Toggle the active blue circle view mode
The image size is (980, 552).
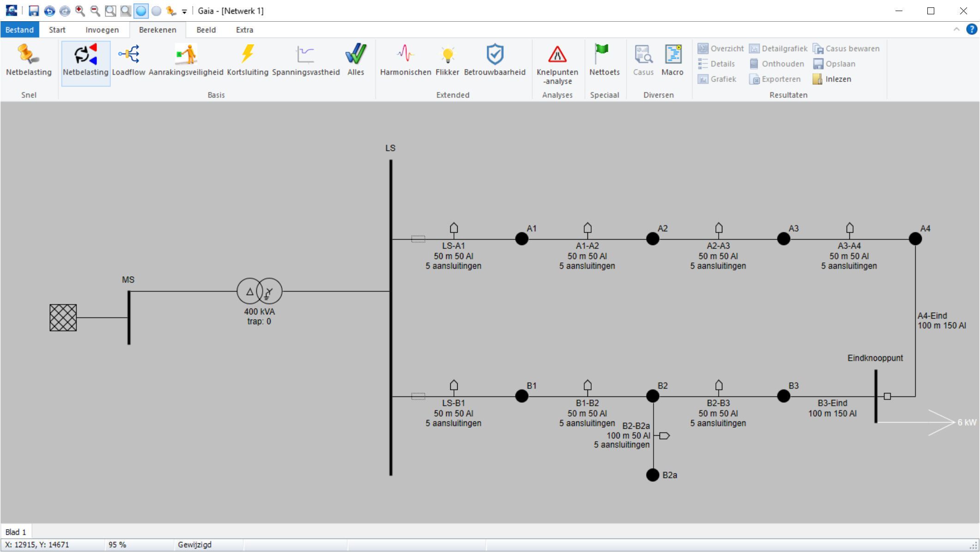point(141,11)
